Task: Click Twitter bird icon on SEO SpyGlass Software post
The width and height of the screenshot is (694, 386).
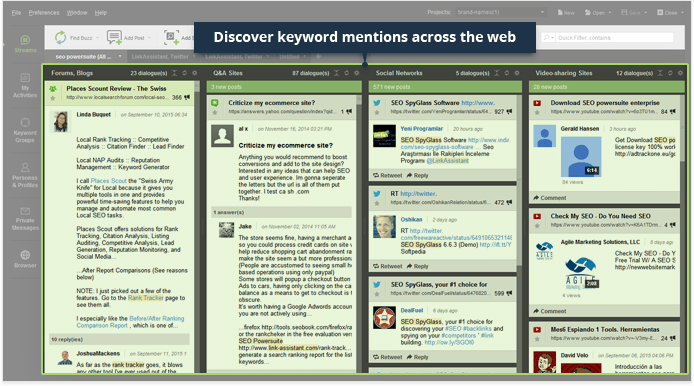Action: pyautogui.click(x=377, y=103)
